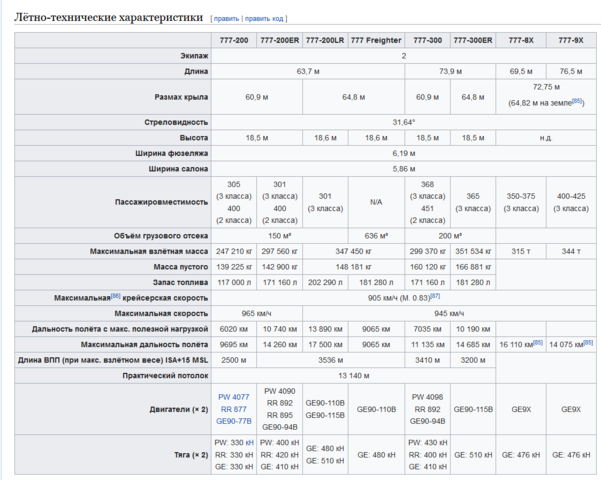
Task: Click the 315 т takeoff mass cell
Action: pyautogui.click(x=521, y=252)
